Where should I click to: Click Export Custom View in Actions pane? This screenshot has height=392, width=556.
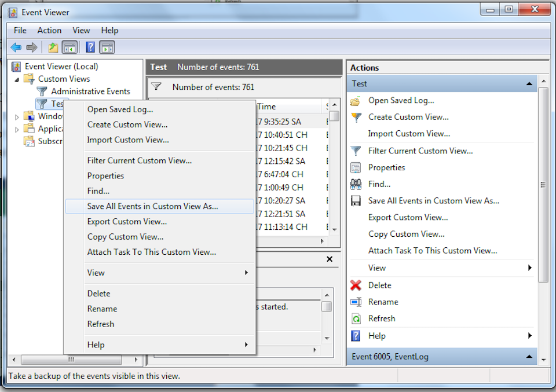pyautogui.click(x=408, y=217)
